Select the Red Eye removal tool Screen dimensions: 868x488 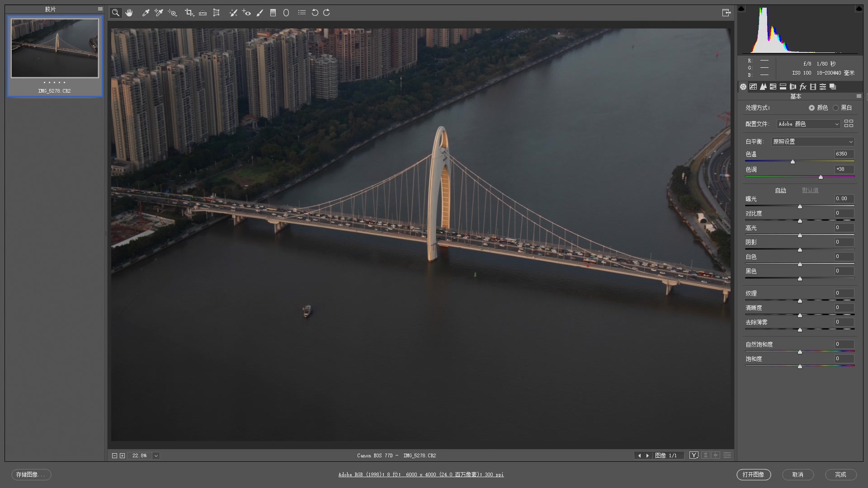[x=246, y=13]
